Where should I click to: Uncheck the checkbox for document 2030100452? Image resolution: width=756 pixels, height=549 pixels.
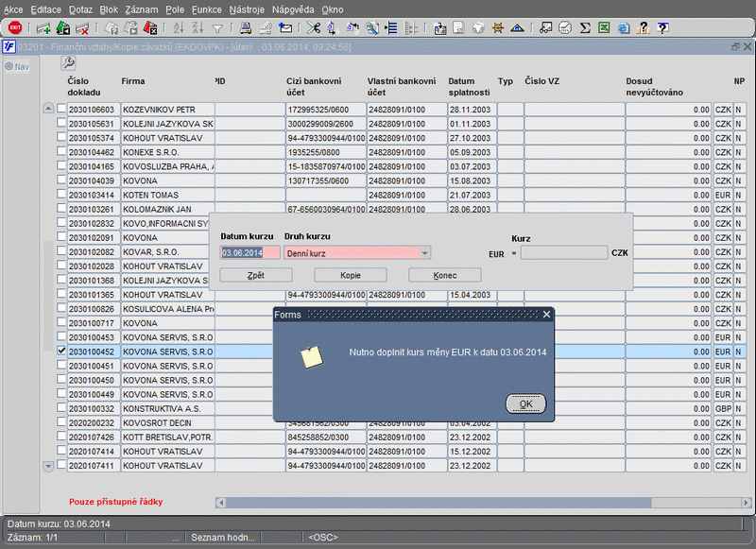(x=61, y=351)
